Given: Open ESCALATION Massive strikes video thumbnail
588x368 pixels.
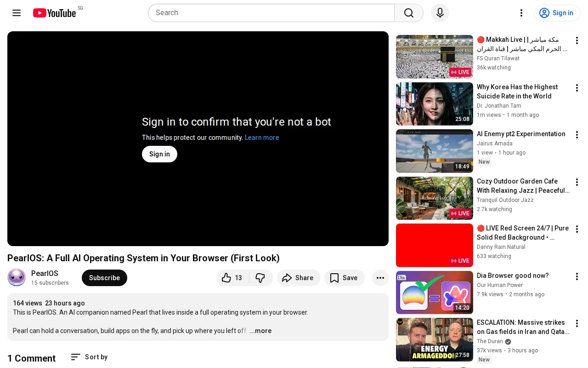Looking at the screenshot, I should (x=435, y=339).
